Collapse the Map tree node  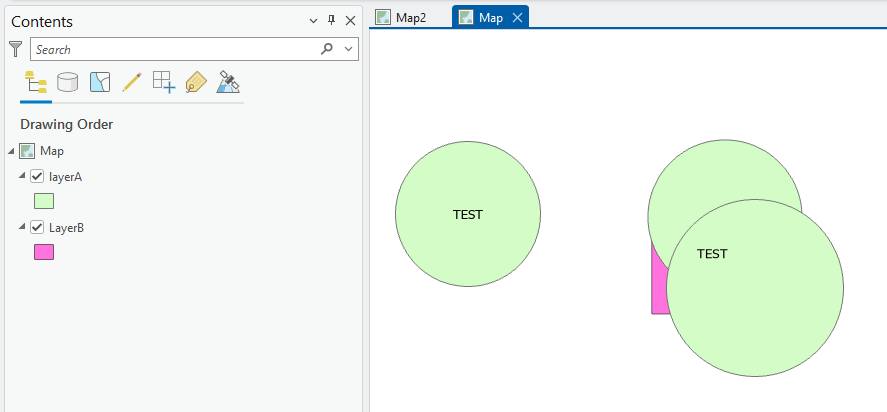10,151
